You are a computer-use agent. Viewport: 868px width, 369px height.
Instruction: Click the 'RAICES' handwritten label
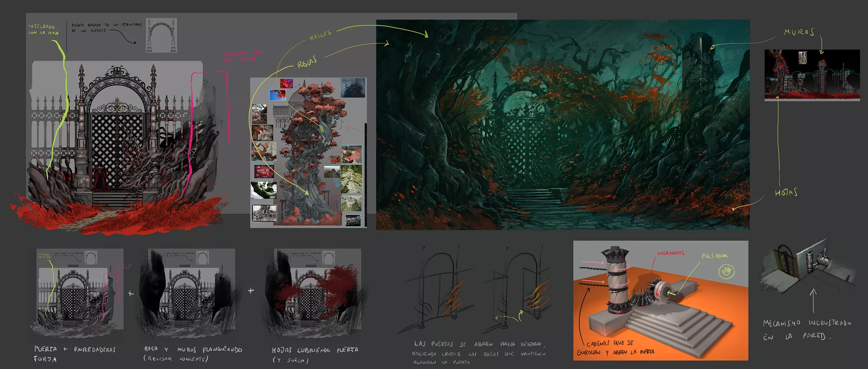[x=320, y=35]
